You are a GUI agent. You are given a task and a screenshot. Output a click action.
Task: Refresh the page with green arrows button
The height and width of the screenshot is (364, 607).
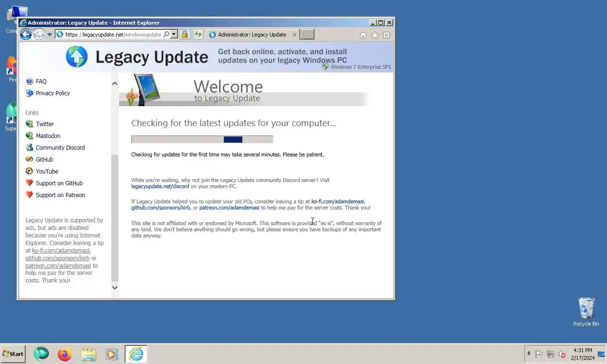pyautogui.click(x=198, y=34)
